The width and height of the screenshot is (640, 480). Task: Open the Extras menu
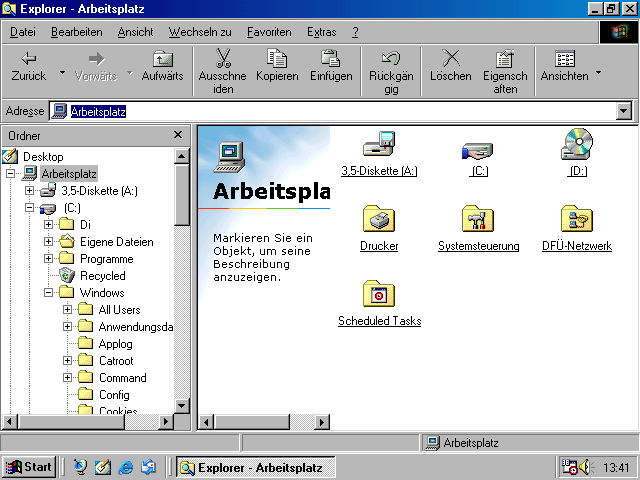322,32
